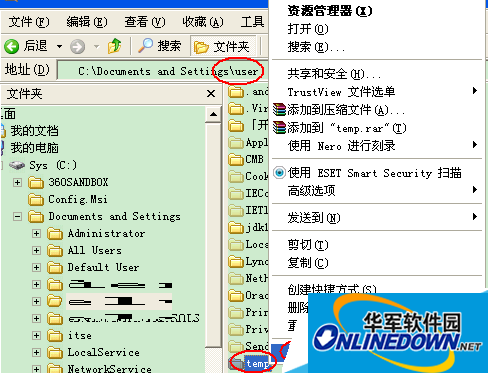Open Burn with Nero (使用 Nero 进行刻录) submenu
This screenshot has width=488, height=373.
(x=377, y=146)
